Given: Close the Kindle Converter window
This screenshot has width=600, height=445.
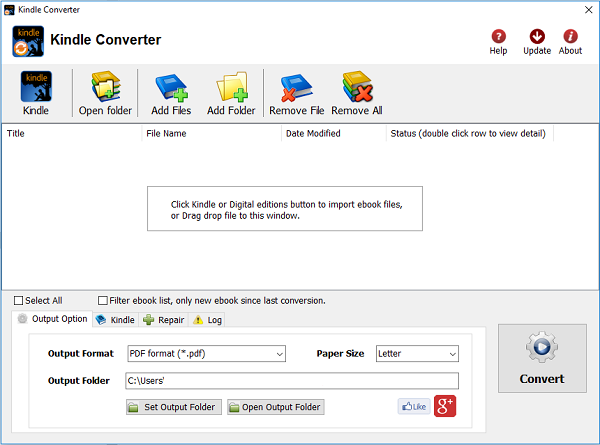Looking at the screenshot, I should point(589,10).
